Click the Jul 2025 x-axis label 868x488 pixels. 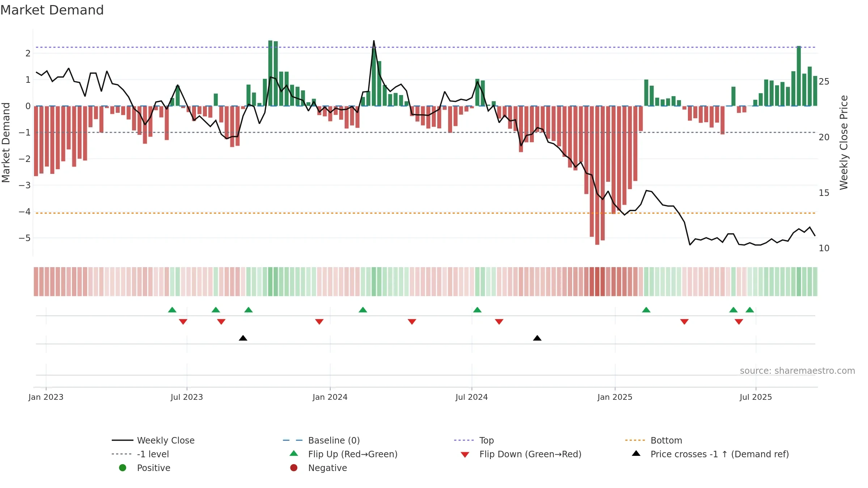756,397
